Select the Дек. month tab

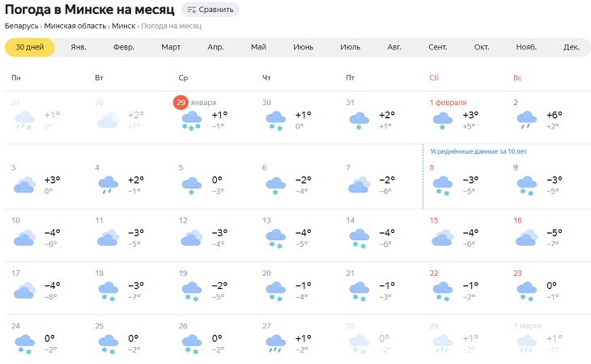(572, 47)
